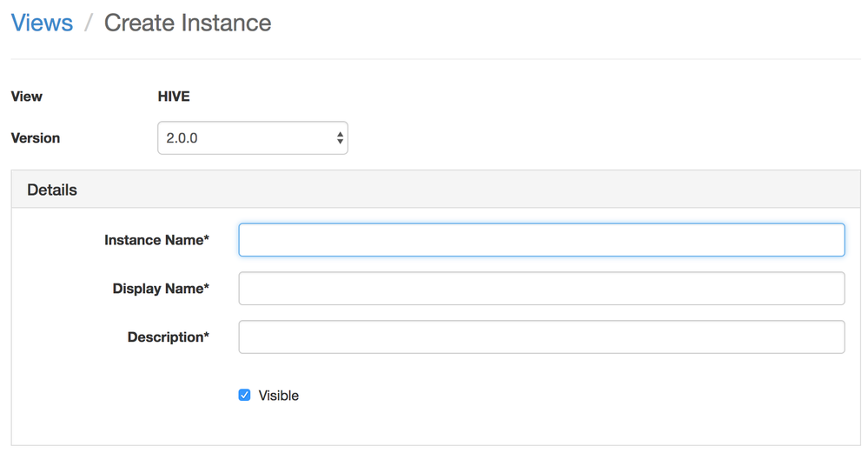Image resolution: width=868 pixels, height=453 pixels.
Task: Click the Instance Name label
Action: (x=154, y=240)
